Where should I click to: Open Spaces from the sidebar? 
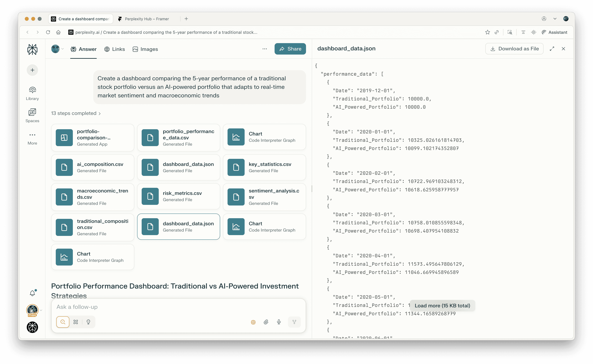tap(32, 116)
